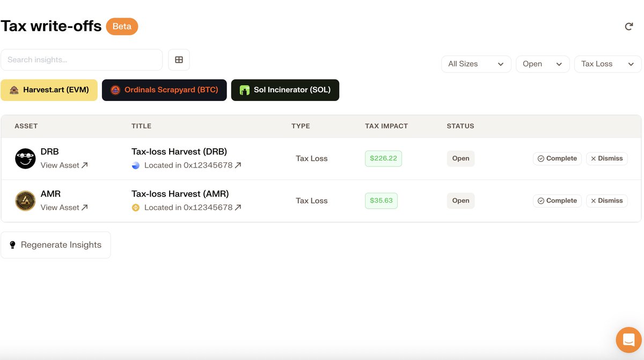Click arrow icon next to AMR View Asset
Screen dimensions: 644x360
[x=85, y=207]
